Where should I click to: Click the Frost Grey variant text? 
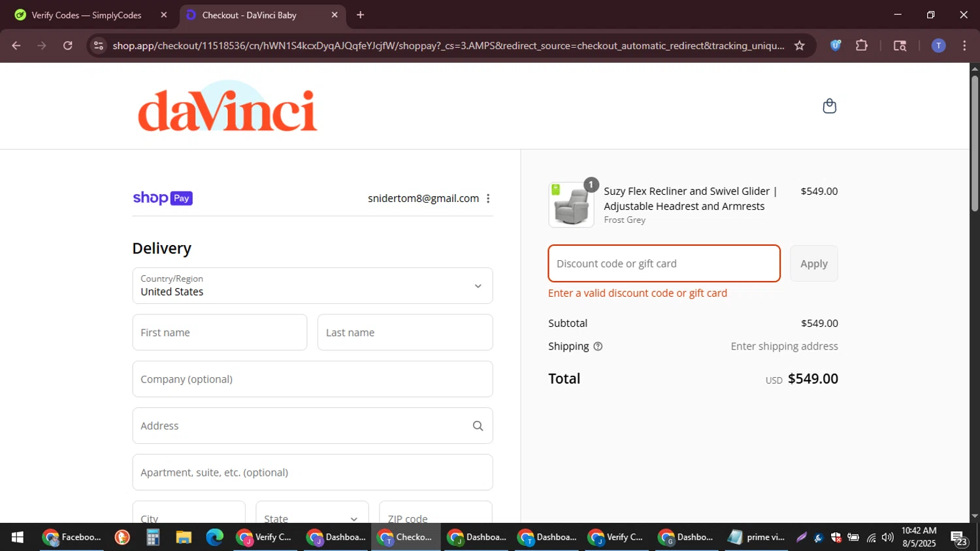[x=625, y=220]
